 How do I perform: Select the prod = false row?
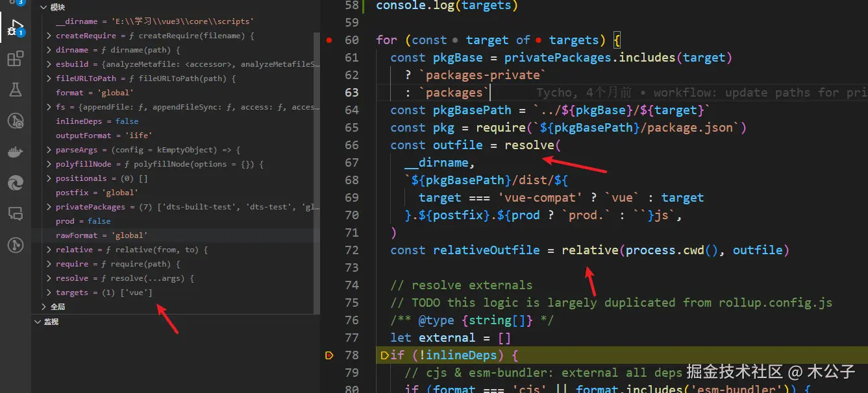tap(173, 221)
